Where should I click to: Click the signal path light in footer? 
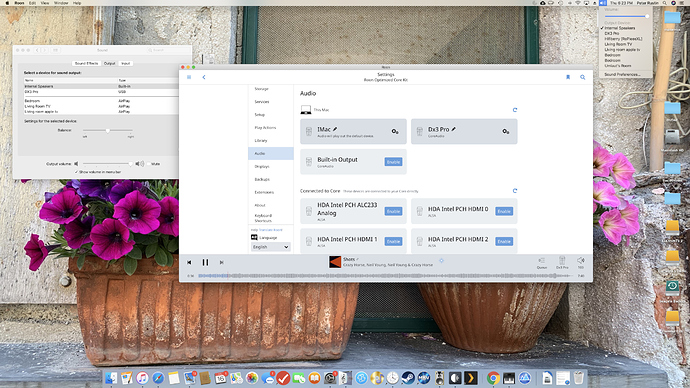point(441,260)
